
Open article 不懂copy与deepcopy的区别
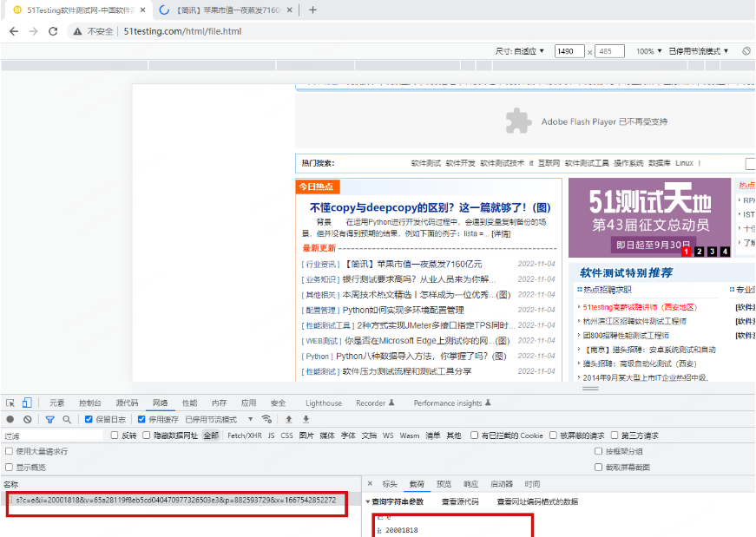(430, 207)
